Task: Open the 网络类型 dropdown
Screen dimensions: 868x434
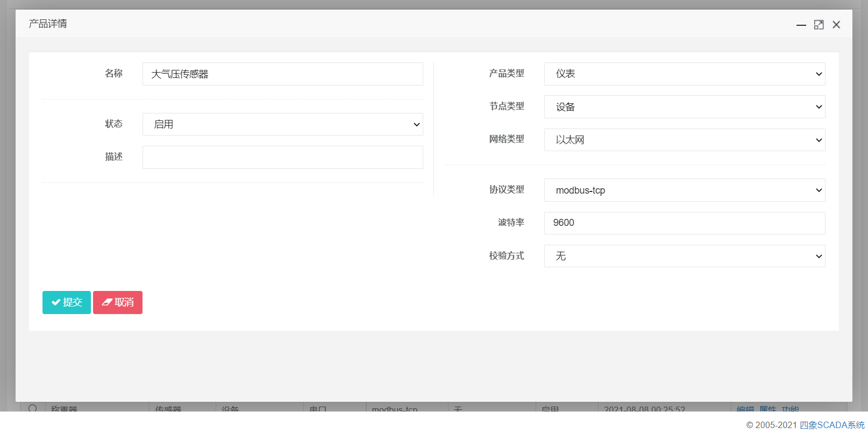Action: [x=685, y=140]
